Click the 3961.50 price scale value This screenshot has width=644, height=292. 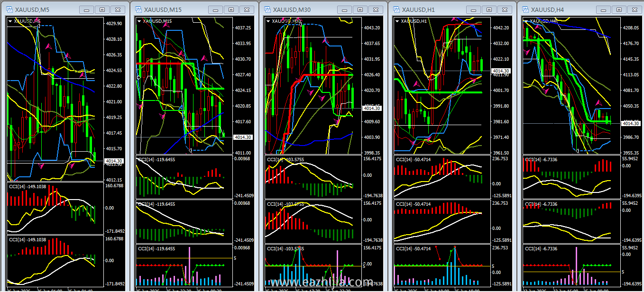point(500,153)
